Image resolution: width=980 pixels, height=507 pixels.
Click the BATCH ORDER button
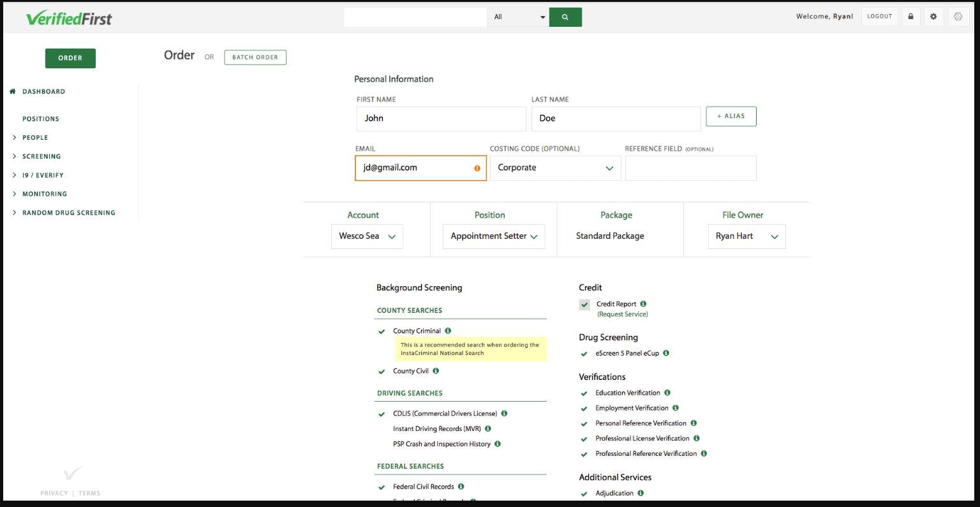[255, 57]
